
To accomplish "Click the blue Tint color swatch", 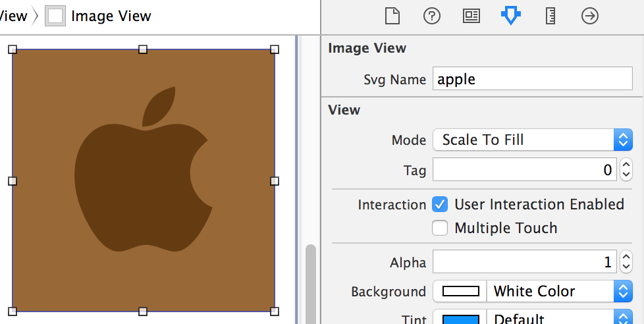I will coord(460,319).
